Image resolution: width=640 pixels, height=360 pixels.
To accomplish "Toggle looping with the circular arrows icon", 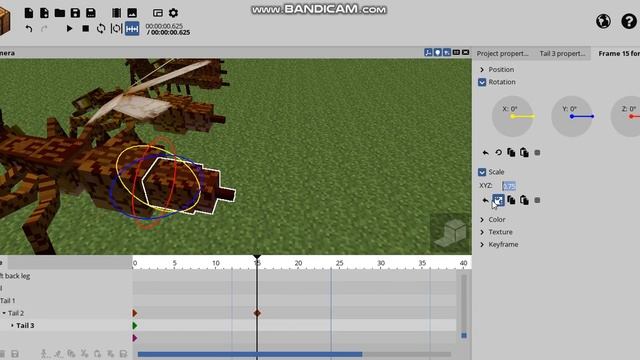I will click(x=101, y=29).
